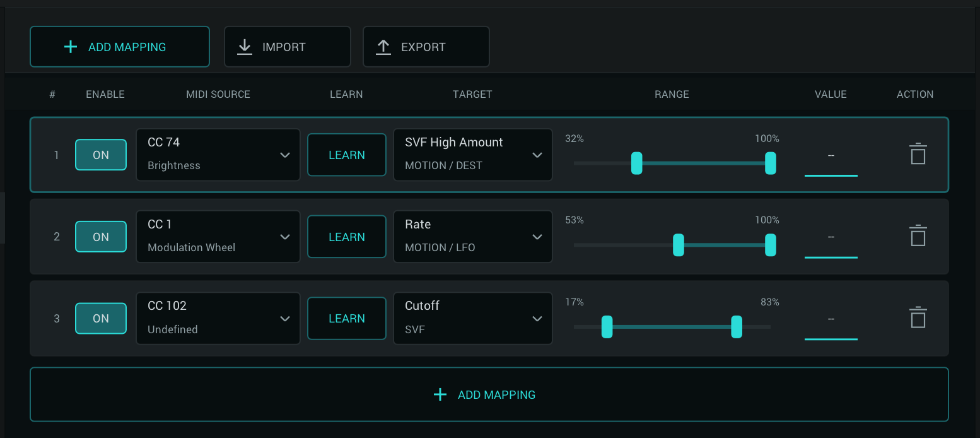Click the 32% minimum handle of mapping 1
980x438 pixels.
(x=637, y=163)
